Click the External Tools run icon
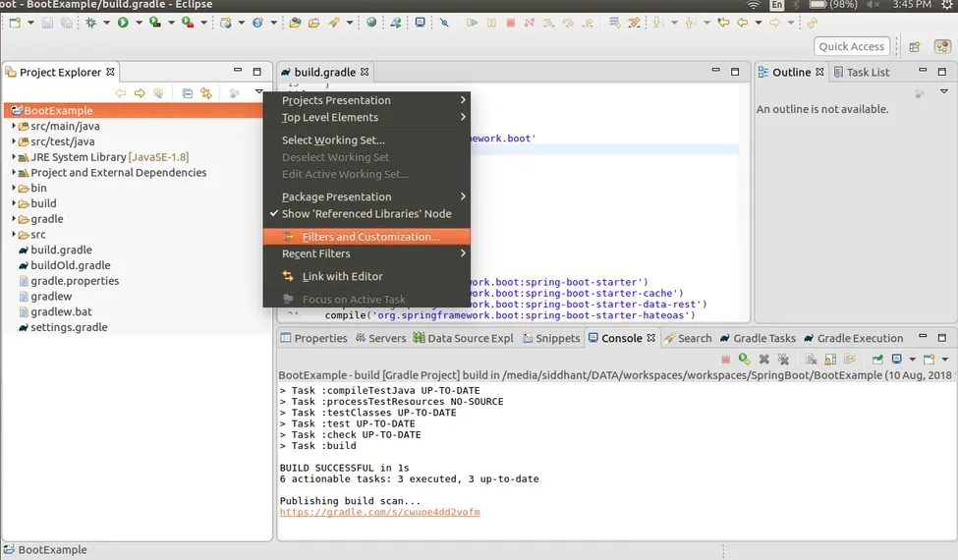Image resolution: width=958 pixels, height=560 pixels. pos(188,23)
